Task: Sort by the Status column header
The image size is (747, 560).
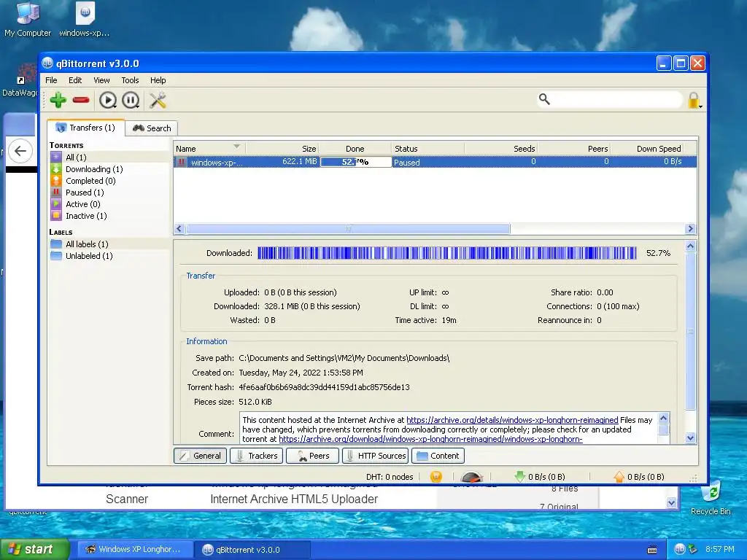Action: click(x=427, y=149)
